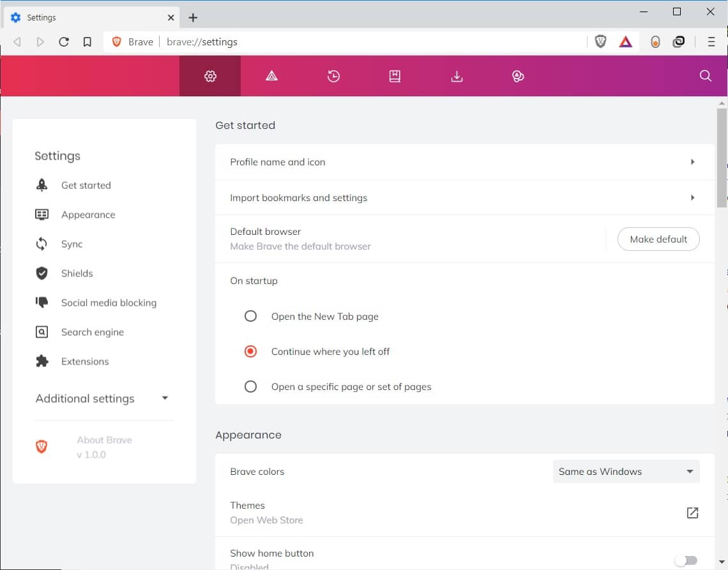Click the Settings browser tab
The image size is (728, 570).
92,18
